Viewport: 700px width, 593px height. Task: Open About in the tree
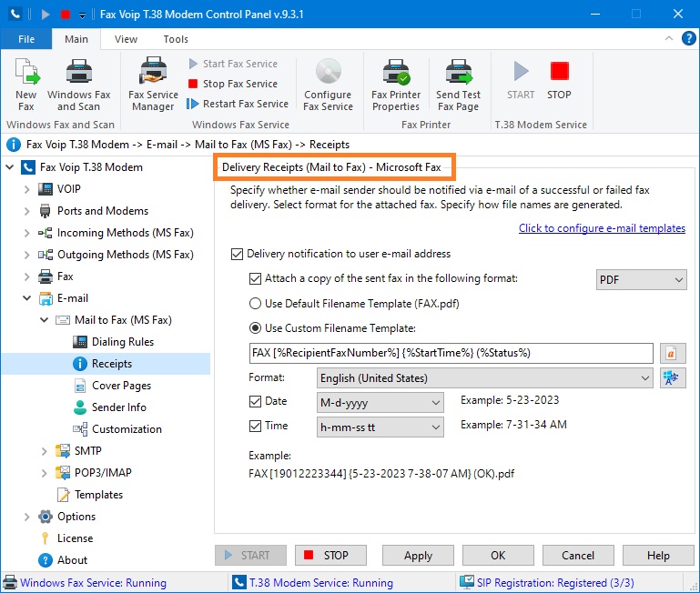click(72, 560)
